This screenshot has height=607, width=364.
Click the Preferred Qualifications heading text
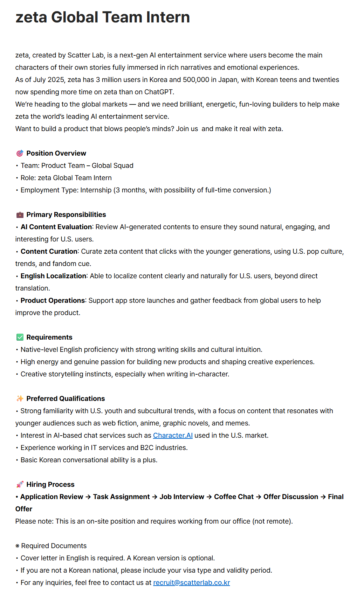[x=66, y=399]
